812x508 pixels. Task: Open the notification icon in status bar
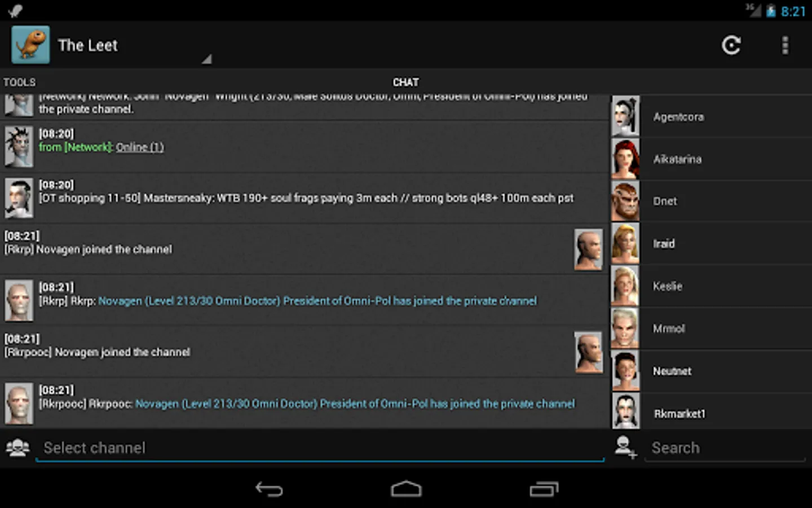[15, 10]
